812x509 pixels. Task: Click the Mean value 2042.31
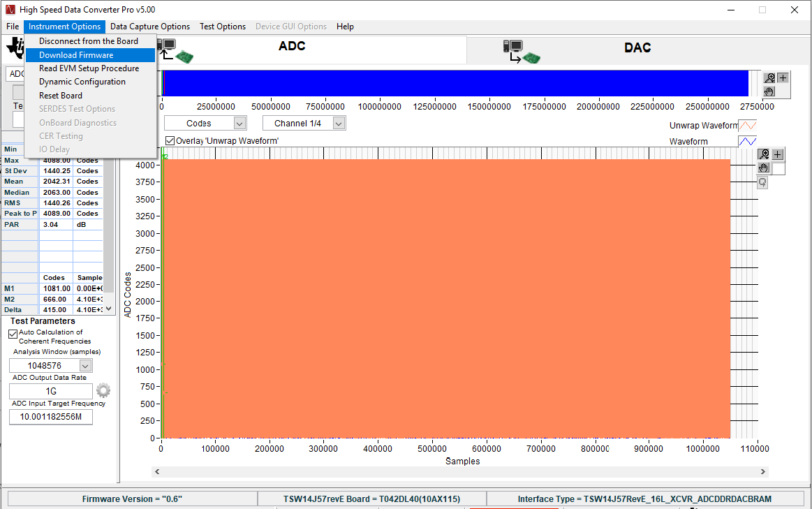pos(56,182)
